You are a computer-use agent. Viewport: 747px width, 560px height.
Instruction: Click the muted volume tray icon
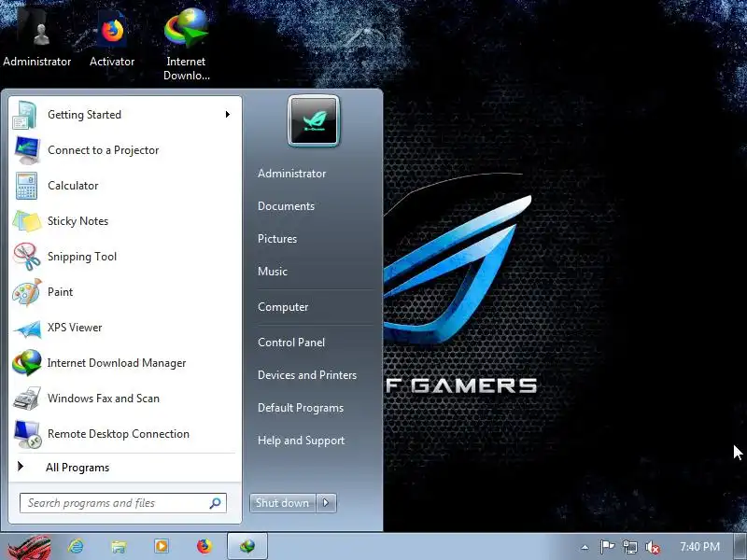[652, 548]
